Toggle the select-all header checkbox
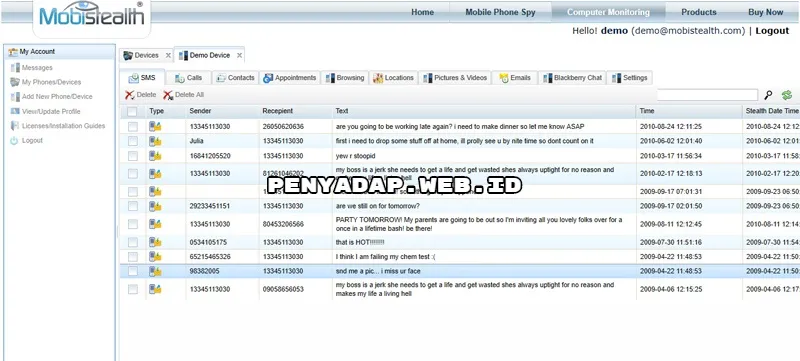The image size is (800, 361). click(x=132, y=111)
